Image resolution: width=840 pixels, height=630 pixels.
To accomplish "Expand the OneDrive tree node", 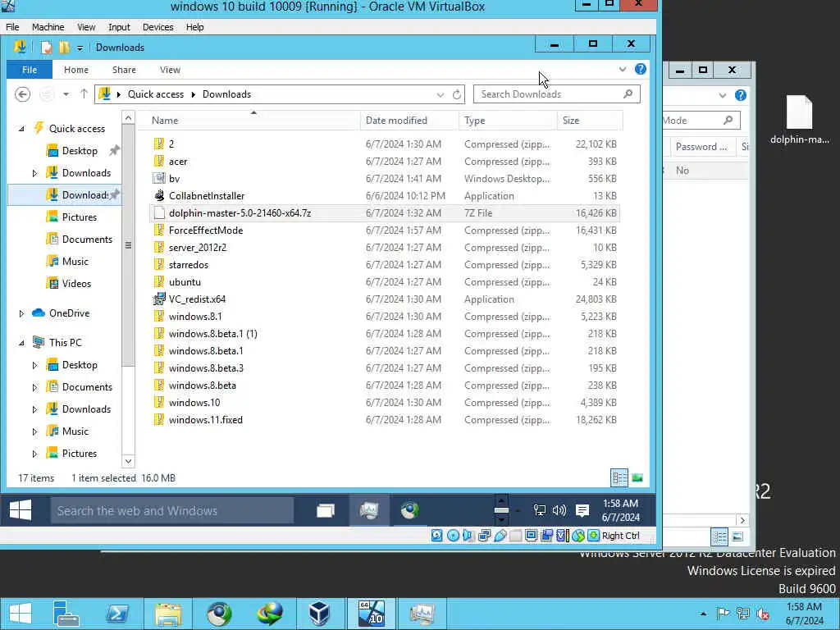I will (x=21, y=313).
